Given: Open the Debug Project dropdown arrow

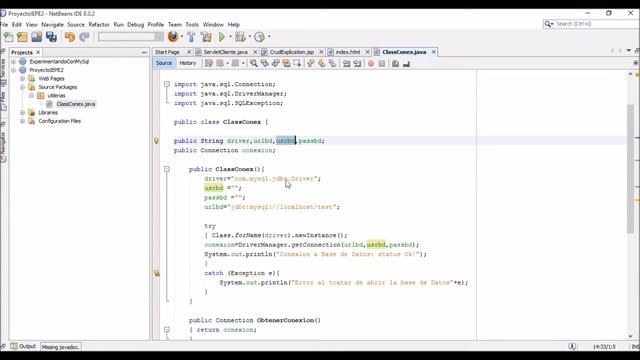Looking at the screenshot, I should coord(249,37).
